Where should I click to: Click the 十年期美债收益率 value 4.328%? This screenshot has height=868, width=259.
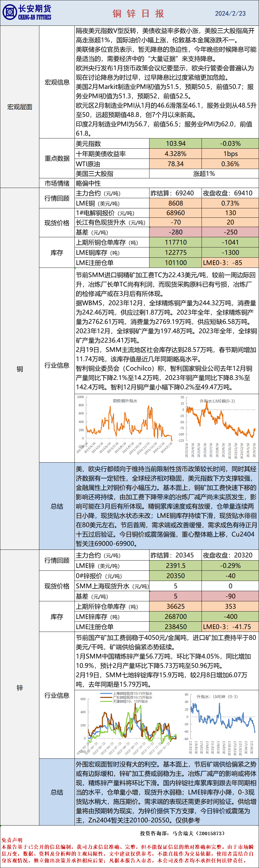(175, 154)
